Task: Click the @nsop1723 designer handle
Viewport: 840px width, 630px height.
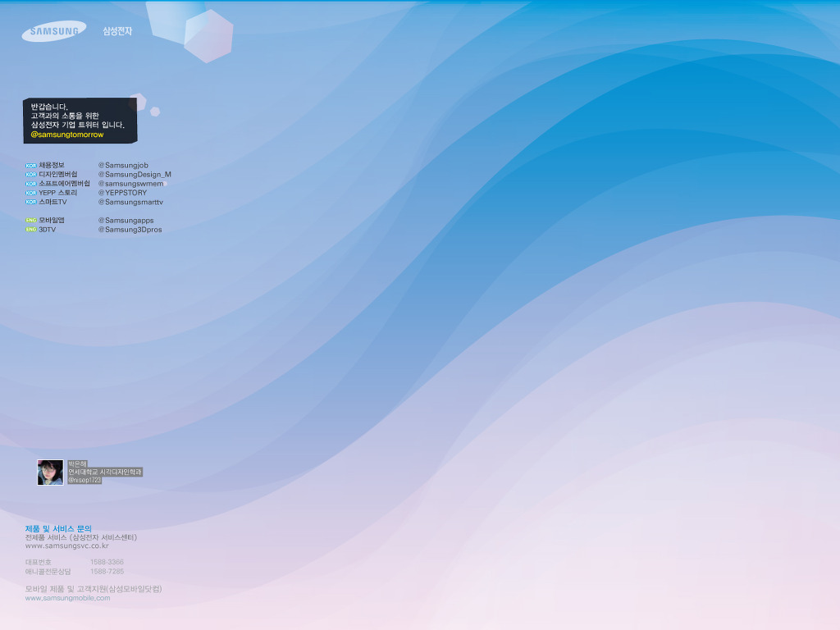Action: point(84,480)
